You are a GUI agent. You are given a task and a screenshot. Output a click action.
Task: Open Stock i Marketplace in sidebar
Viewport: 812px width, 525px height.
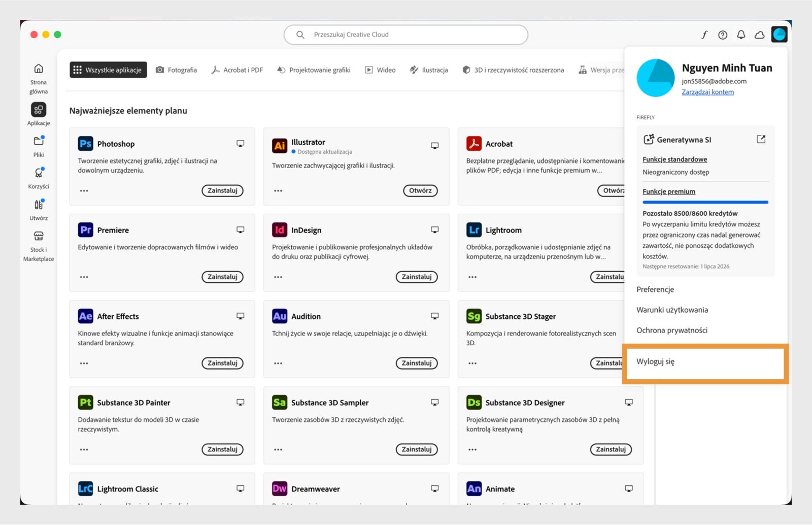[39, 246]
